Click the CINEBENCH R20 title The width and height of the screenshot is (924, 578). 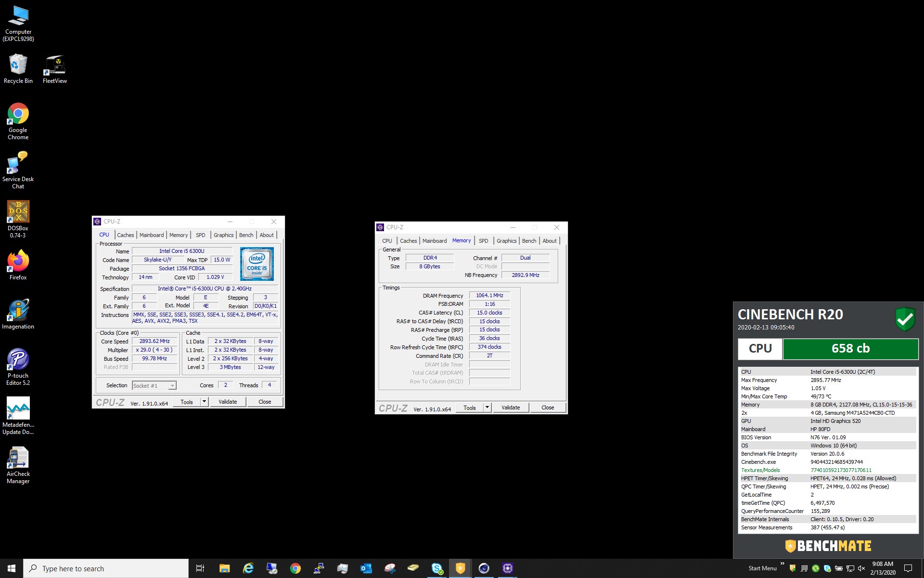click(x=790, y=315)
